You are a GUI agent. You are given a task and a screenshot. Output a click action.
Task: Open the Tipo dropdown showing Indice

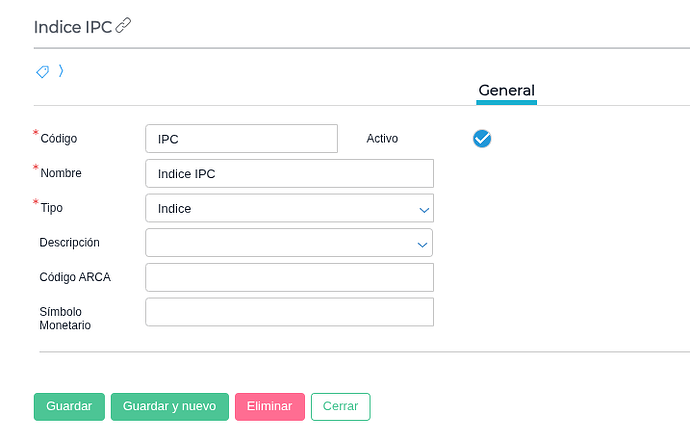tap(289, 208)
